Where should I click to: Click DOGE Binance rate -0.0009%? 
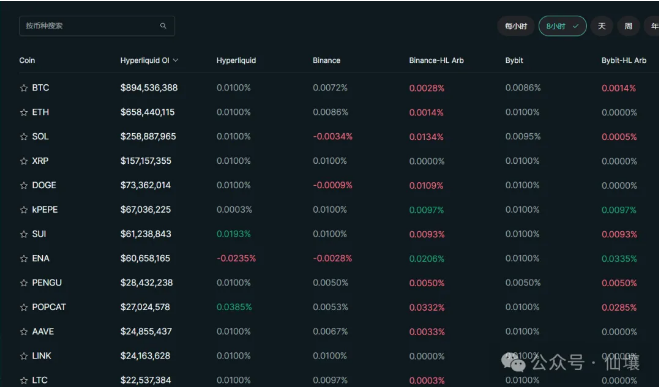pos(332,185)
